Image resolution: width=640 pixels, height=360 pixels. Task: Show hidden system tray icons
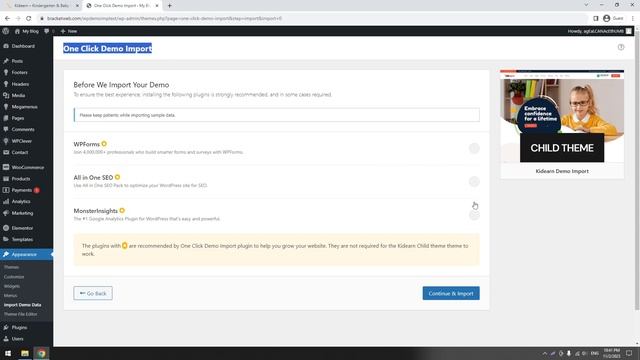tap(544, 353)
